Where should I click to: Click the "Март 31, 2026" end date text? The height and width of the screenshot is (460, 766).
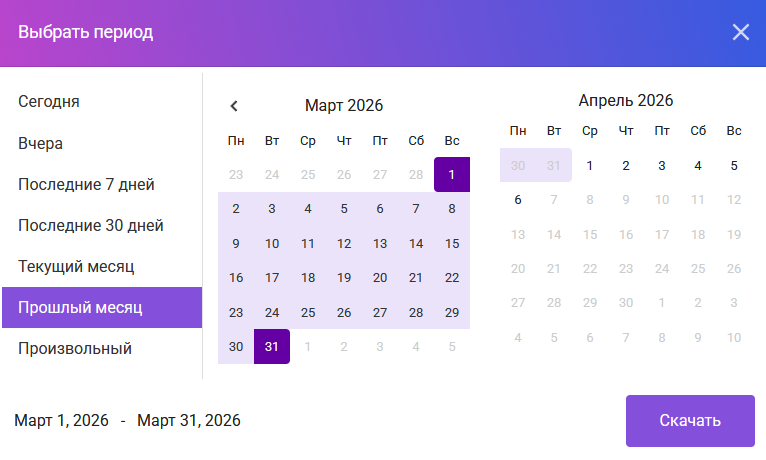pyautogui.click(x=189, y=420)
